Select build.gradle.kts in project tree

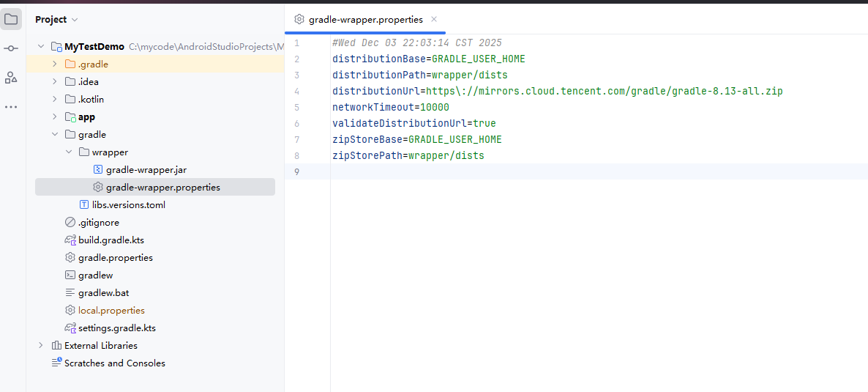point(111,240)
